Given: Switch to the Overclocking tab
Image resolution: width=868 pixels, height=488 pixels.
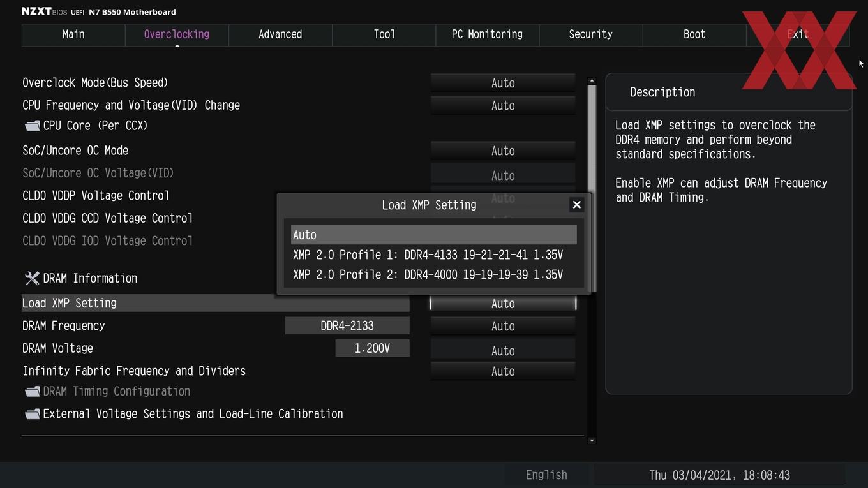Looking at the screenshot, I should (x=177, y=34).
